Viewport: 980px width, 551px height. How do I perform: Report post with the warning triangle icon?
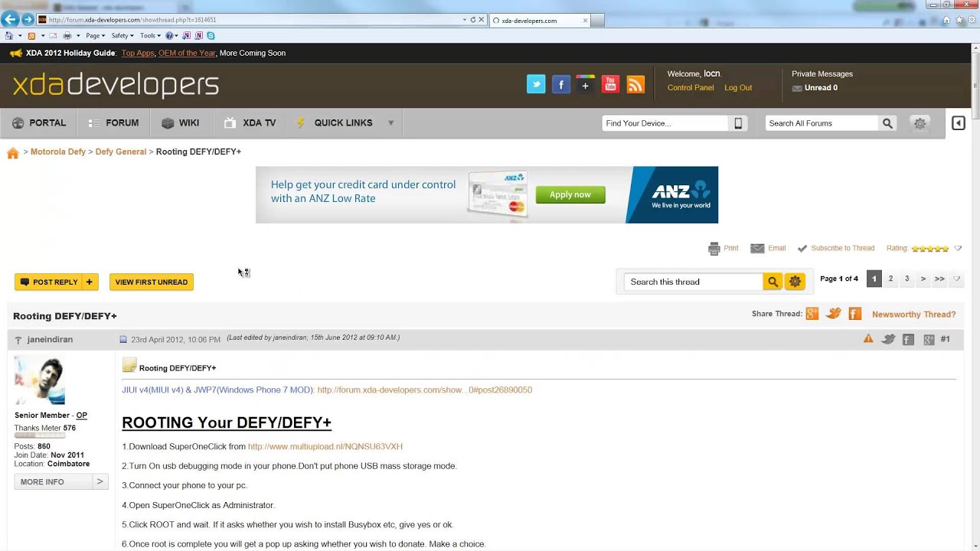tap(868, 339)
